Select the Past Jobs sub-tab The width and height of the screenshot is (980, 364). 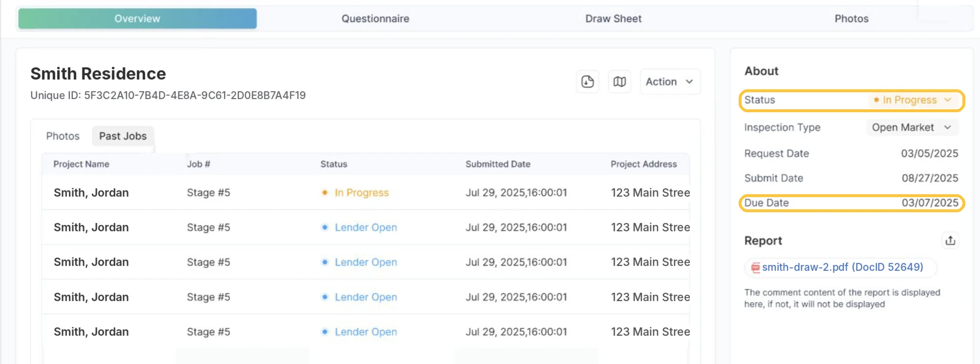coord(123,136)
